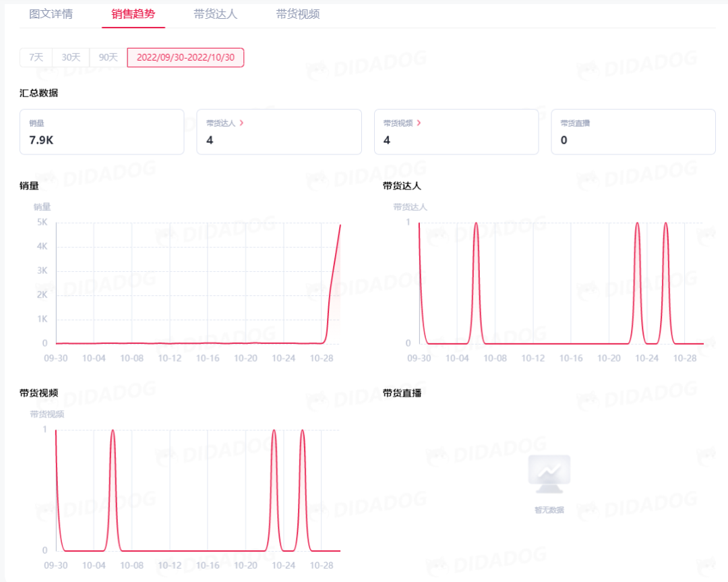Click the 带货视频 section heading above bottom chart

[x=39, y=393]
